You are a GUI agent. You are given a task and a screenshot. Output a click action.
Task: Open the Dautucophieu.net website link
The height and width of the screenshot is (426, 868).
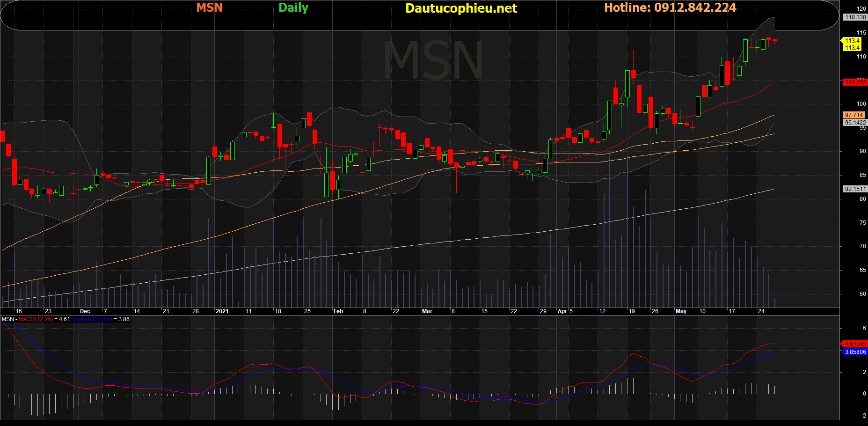click(x=460, y=8)
